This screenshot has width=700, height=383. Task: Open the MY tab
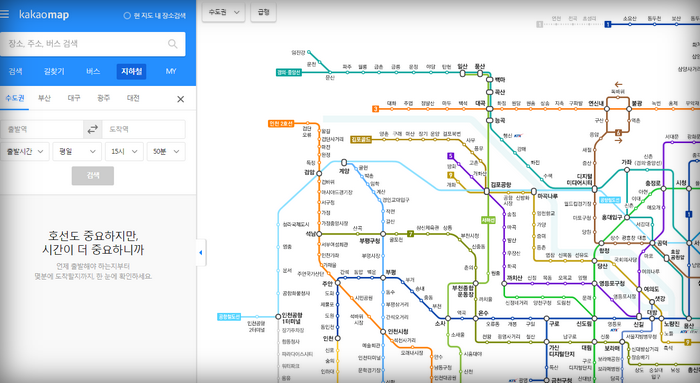(171, 71)
